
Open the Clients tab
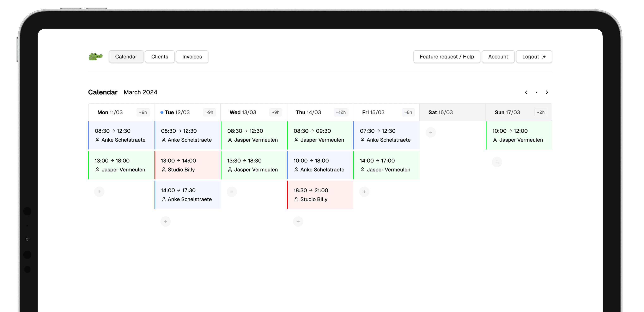click(x=159, y=57)
